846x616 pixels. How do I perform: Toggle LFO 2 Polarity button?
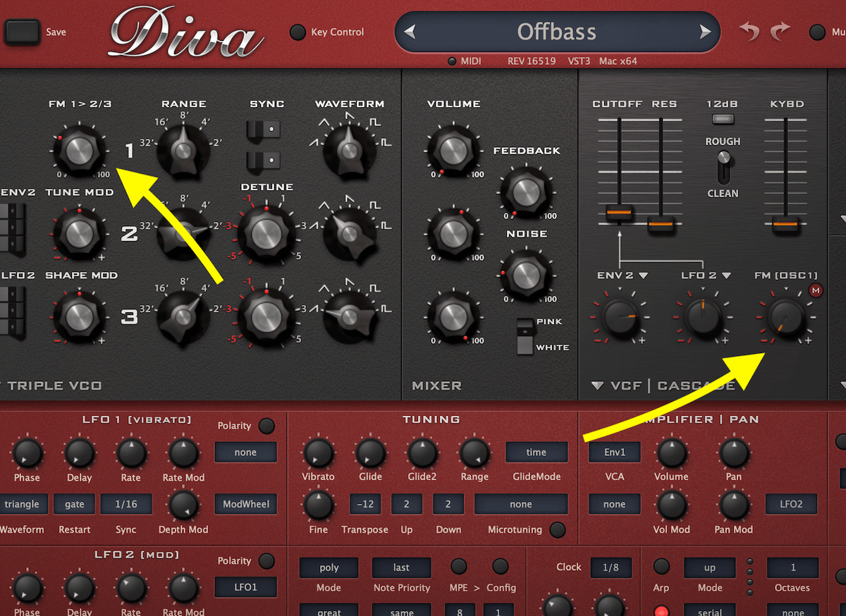266,561
